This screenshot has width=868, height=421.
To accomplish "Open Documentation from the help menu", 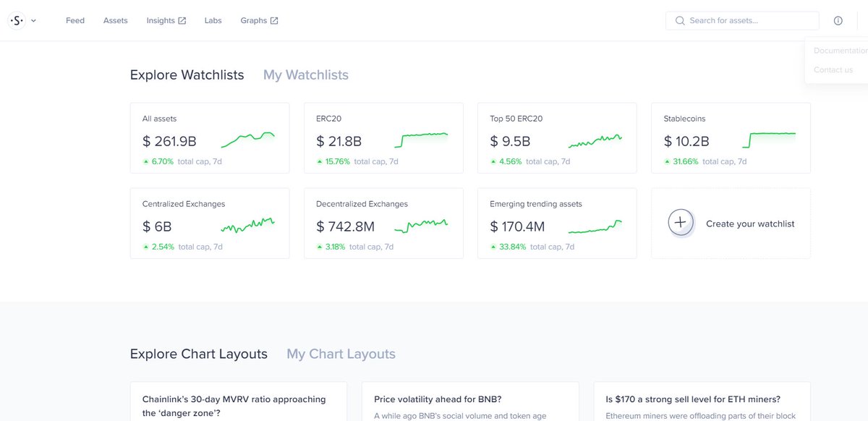I will [x=840, y=51].
